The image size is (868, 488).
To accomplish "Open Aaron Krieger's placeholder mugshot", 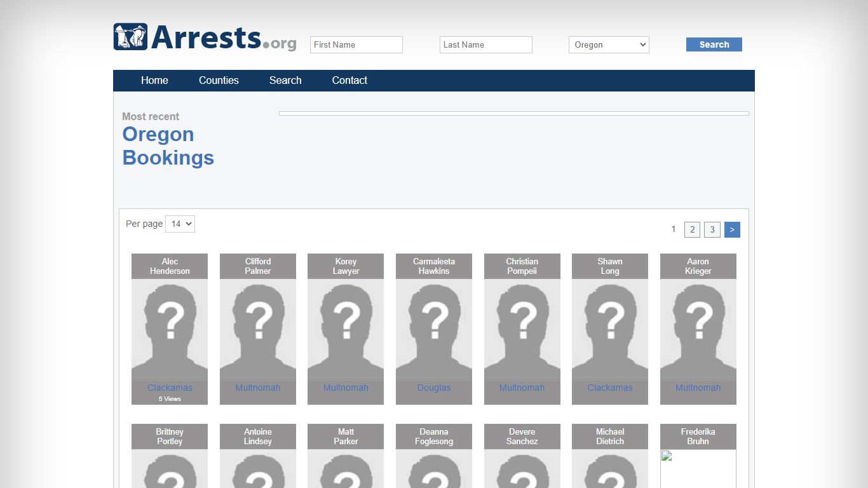I will [698, 330].
